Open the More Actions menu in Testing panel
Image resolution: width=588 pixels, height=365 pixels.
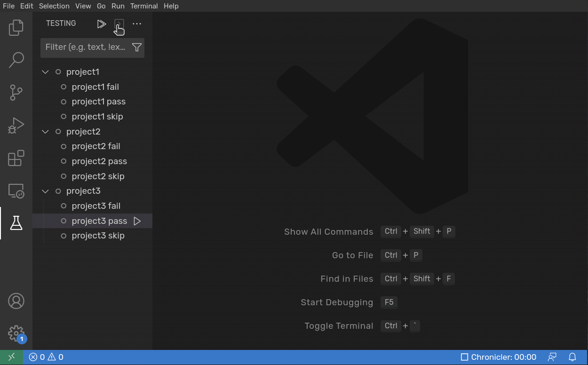point(136,24)
